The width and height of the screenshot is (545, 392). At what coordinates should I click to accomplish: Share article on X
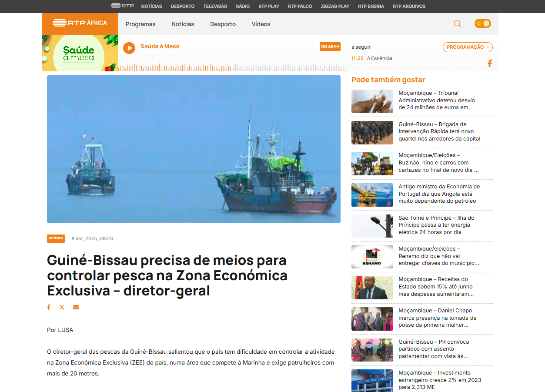(x=62, y=307)
